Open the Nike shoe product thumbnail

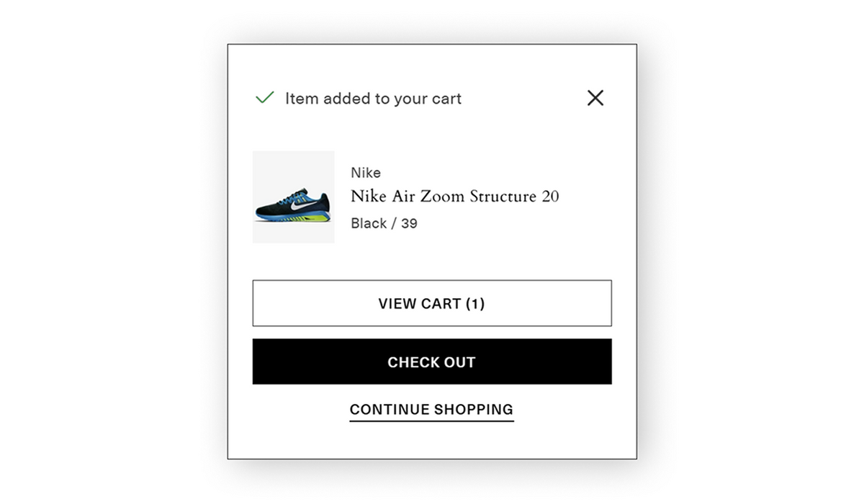[294, 197]
